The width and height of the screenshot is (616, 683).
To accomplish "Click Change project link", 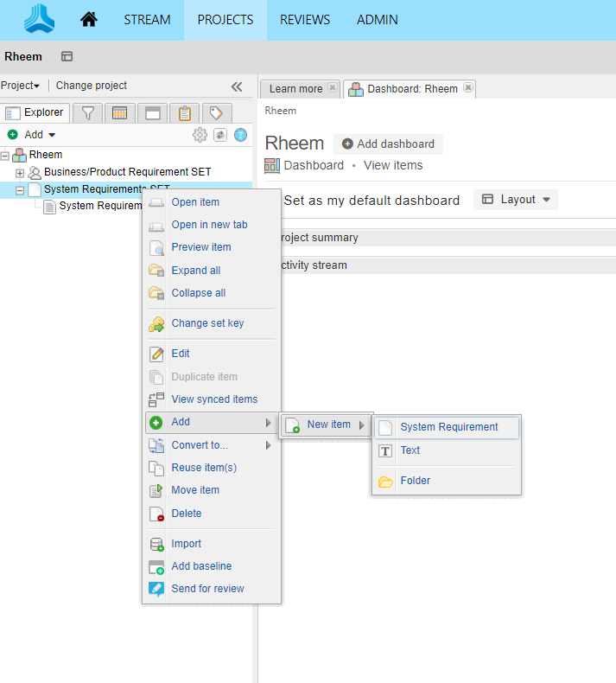I will [92, 86].
